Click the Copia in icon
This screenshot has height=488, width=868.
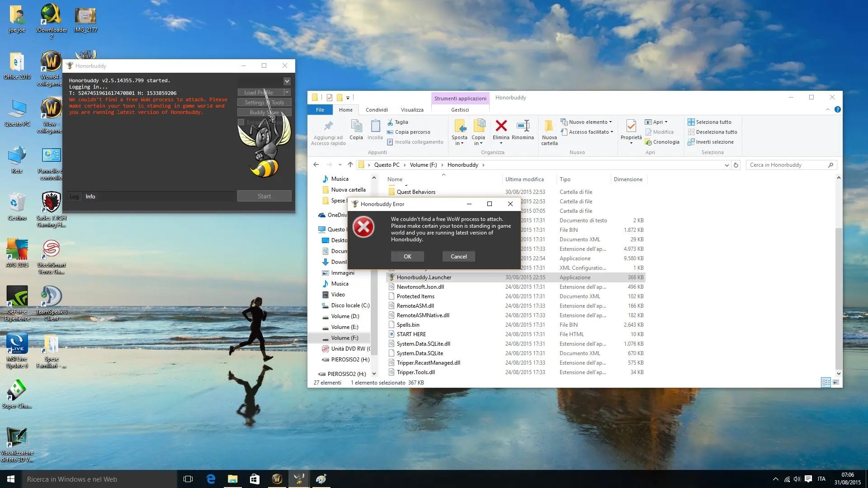(x=478, y=126)
